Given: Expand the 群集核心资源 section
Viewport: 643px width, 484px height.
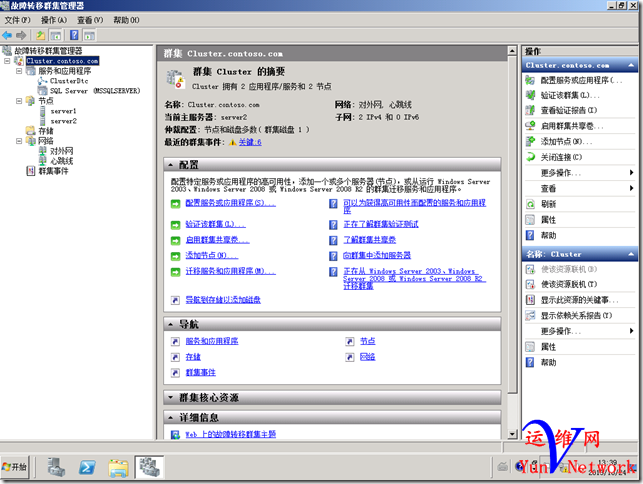Looking at the screenshot, I should point(332,397).
